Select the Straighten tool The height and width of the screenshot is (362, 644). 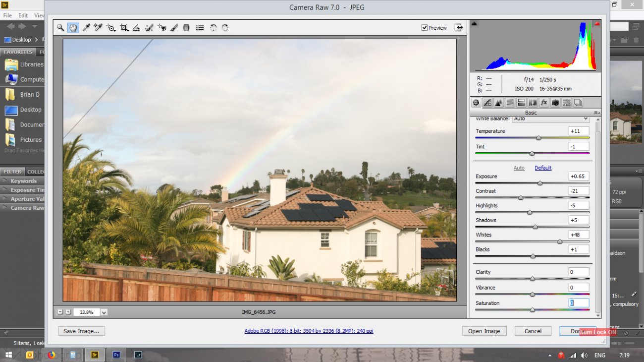tap(136, 28)
